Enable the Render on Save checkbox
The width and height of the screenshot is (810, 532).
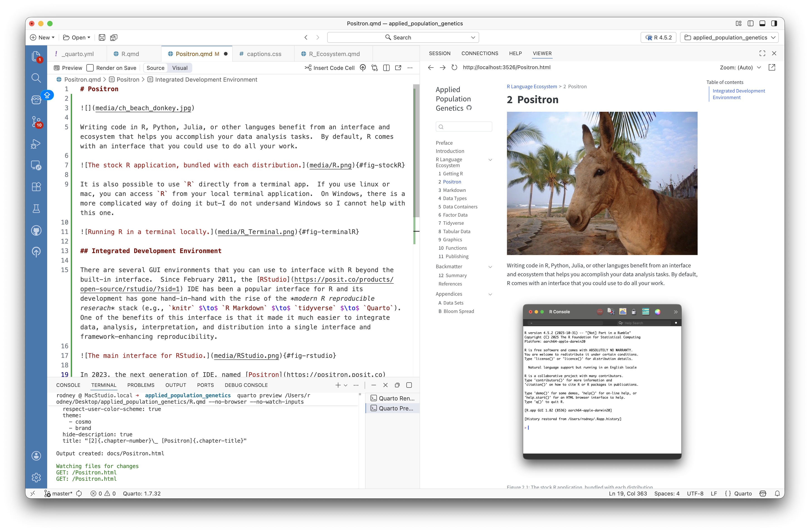(x=90, y=68)
